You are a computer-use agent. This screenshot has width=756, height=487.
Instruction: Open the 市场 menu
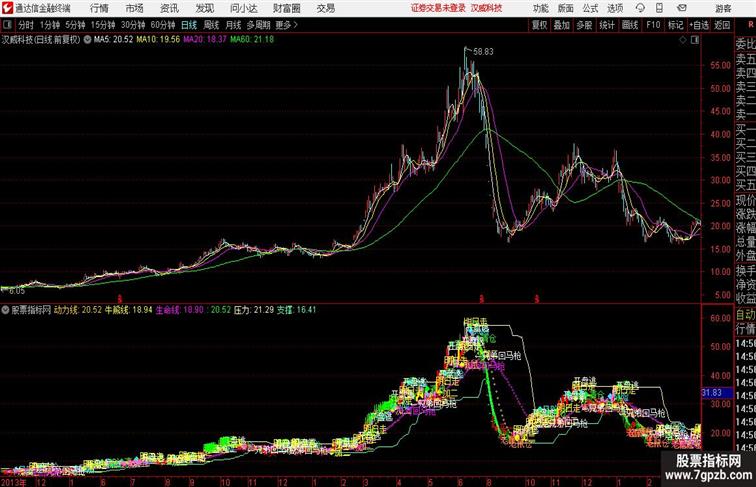click(135, 8)
